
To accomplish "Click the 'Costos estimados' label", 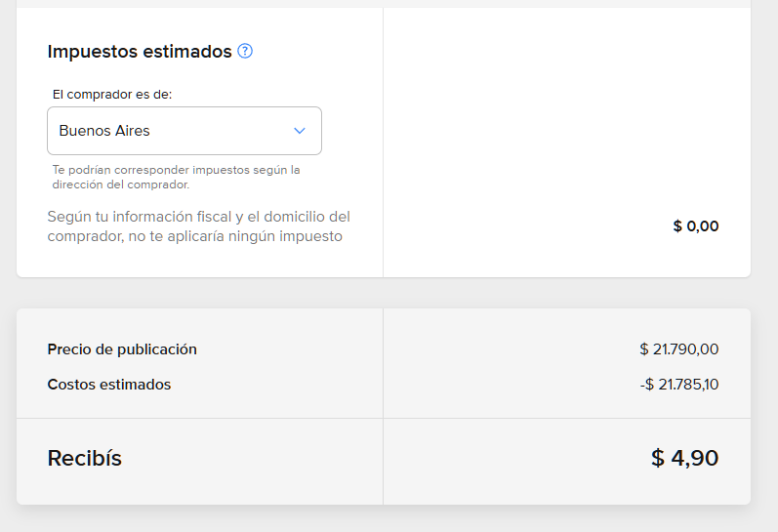I will 109,385.
